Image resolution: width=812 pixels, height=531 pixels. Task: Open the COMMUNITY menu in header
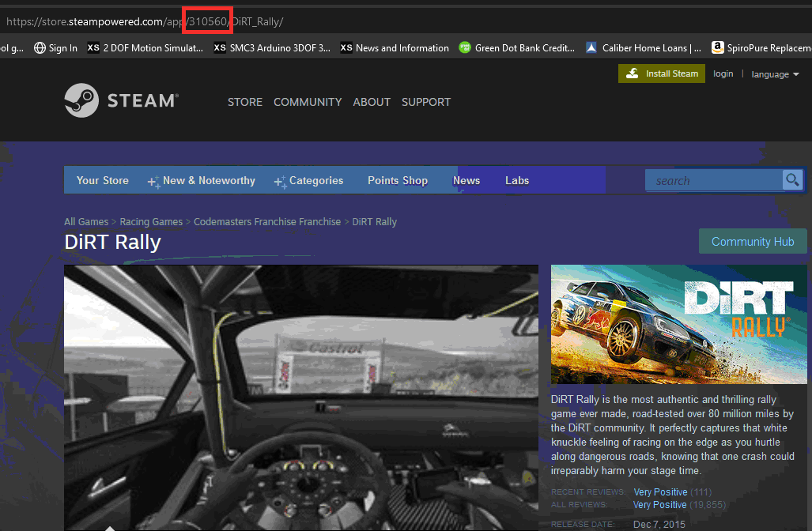(x=308, y=102)
